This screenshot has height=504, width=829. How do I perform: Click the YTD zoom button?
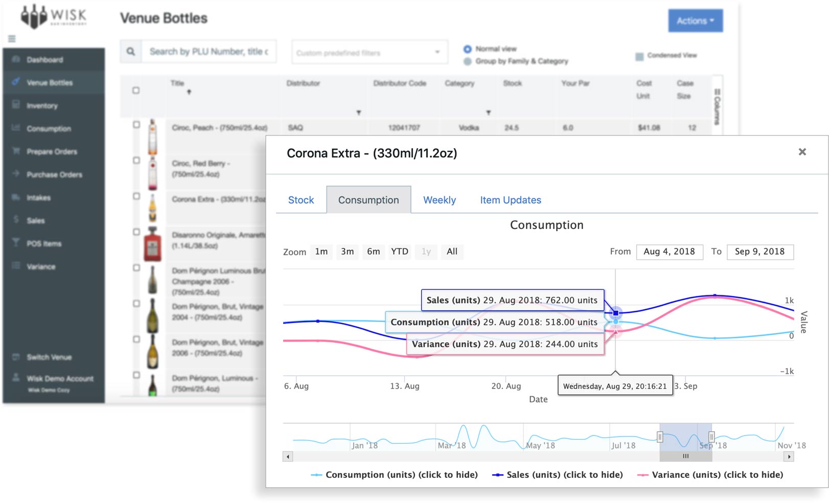point(399,251)
